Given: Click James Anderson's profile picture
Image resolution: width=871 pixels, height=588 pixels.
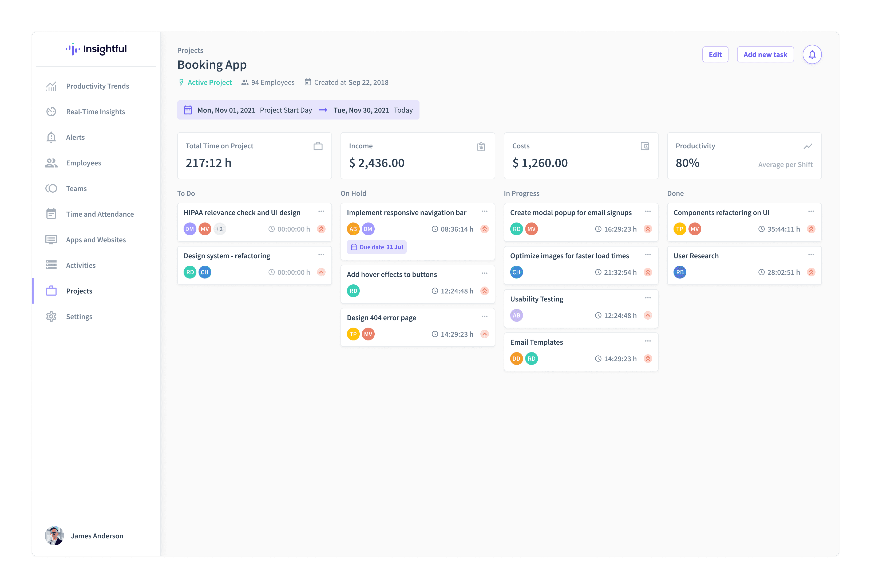Looking at the screenshot, I should 54,536.
